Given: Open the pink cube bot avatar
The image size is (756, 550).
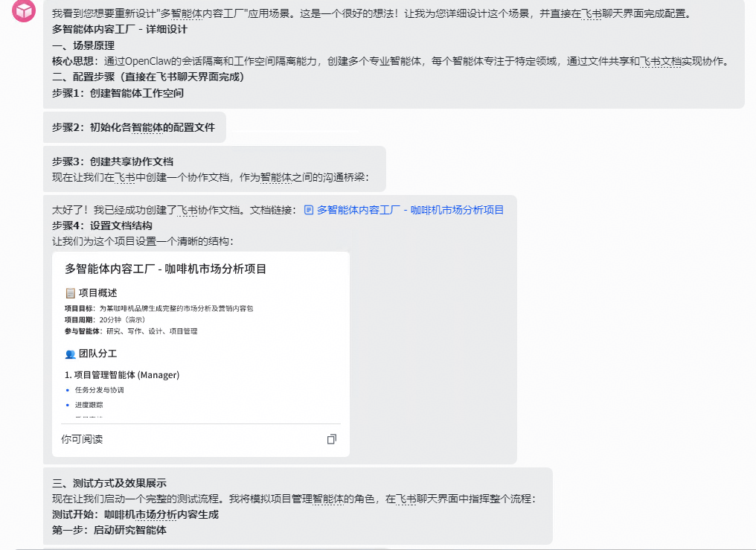Looking at the screenshot, I should point(24,10).
